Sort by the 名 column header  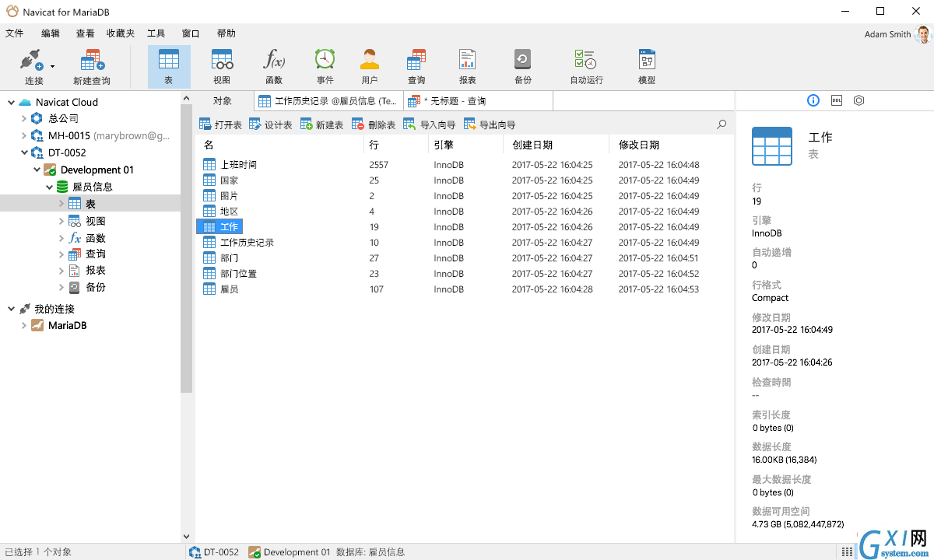(279, 145)
